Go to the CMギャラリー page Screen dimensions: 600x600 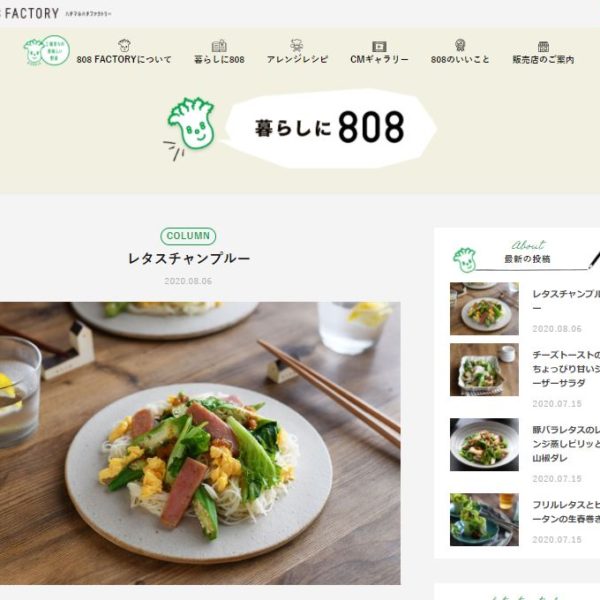pos(379,59)
